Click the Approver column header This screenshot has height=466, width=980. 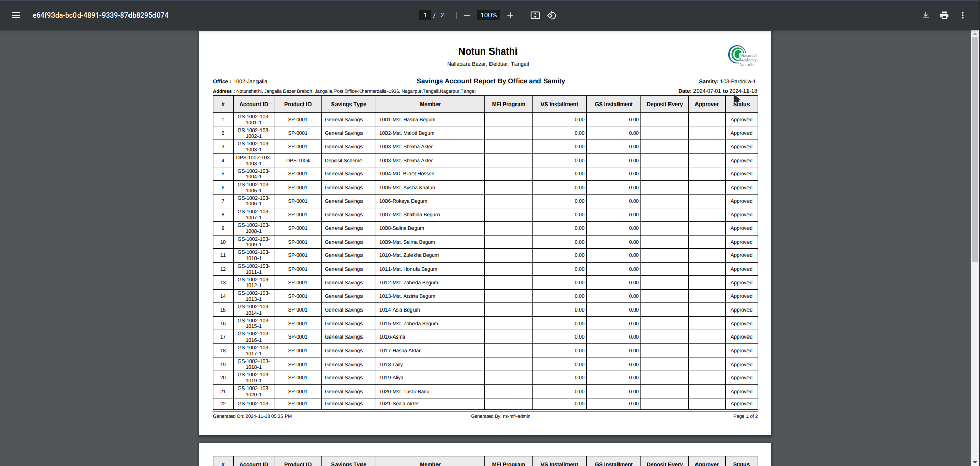[x=707, y=105]
